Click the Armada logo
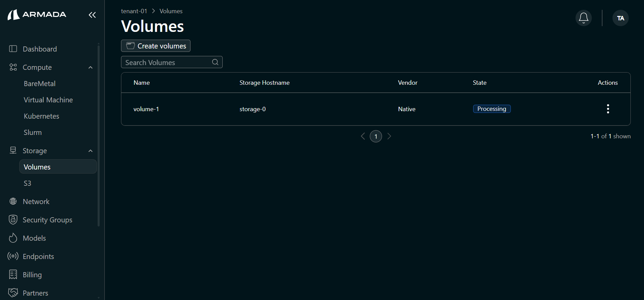Image resolution: width=644 pixels, height=300 pixels. (37, 15)
